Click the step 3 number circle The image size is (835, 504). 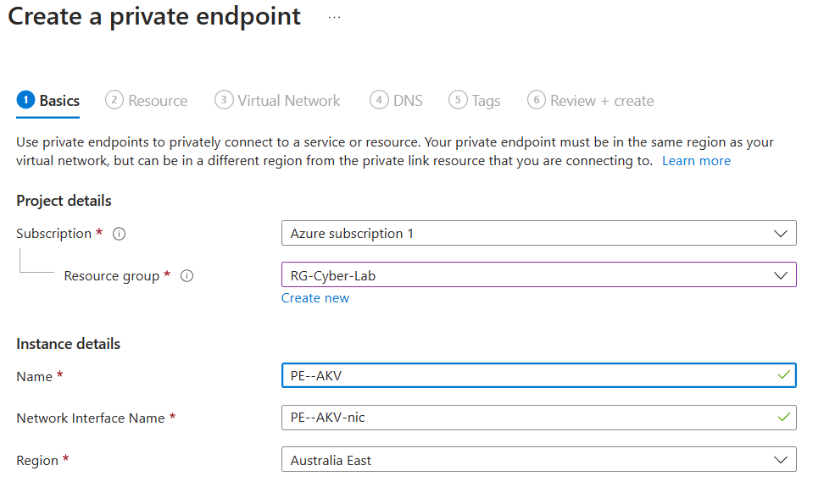[223, 100]
